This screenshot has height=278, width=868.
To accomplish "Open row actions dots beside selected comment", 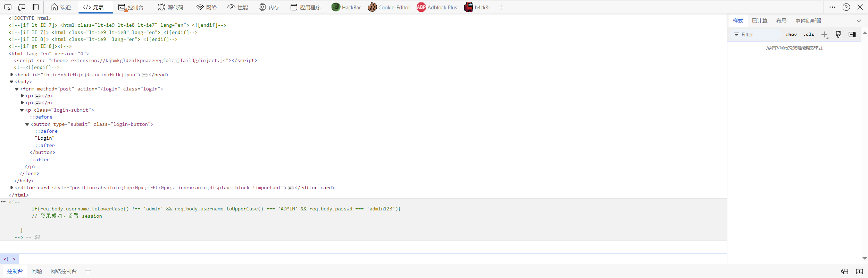I will [x=3, y=202].
